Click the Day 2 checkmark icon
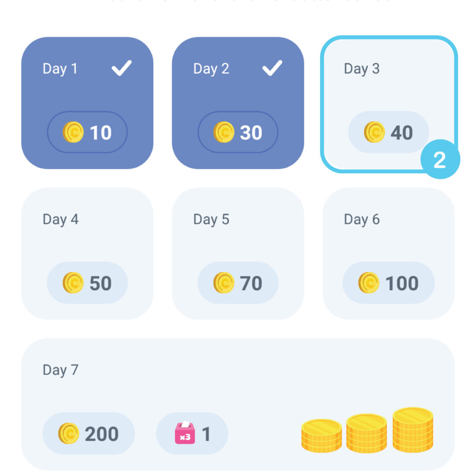476x476 pixels. coord(272,68)
